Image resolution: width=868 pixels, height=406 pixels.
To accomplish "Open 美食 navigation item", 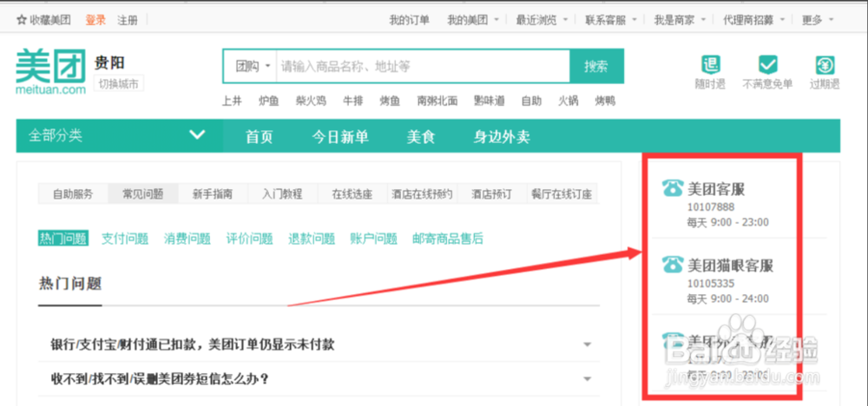I will [x=421, y=137].
